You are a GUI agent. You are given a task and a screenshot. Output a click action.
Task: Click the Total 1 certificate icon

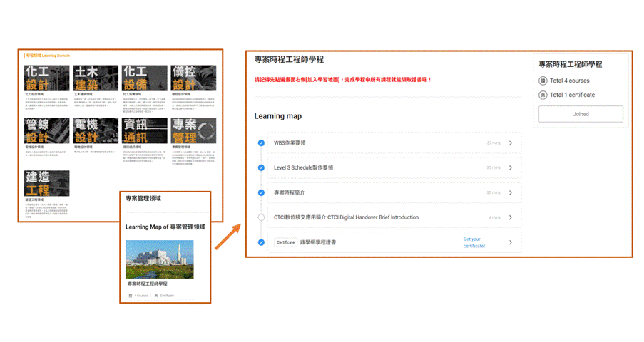click(543, 95)
